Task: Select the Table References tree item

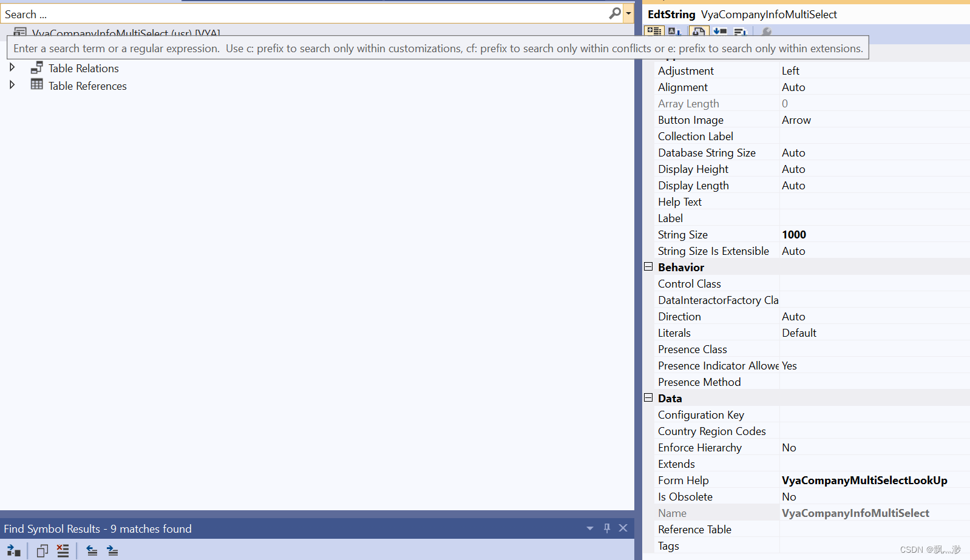Action: click(87, 86)
